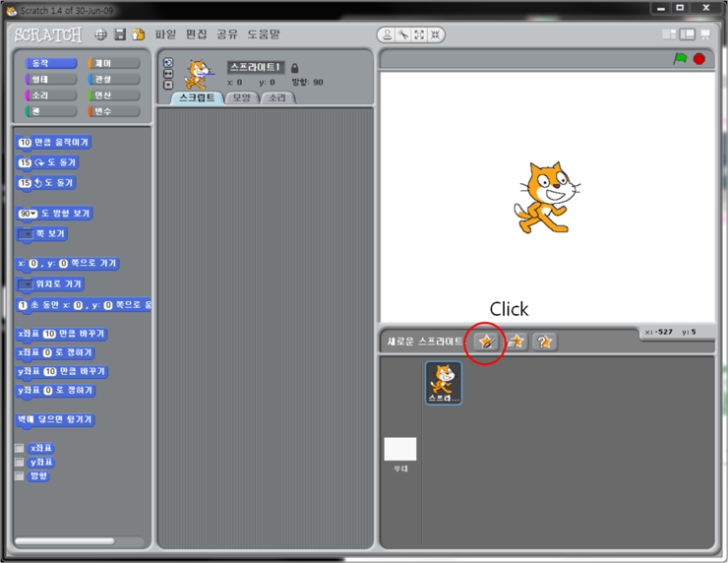Switch to the 소리 tab beside 모양
The height and width of the screenshot is (563, 728).
[277, 98]
